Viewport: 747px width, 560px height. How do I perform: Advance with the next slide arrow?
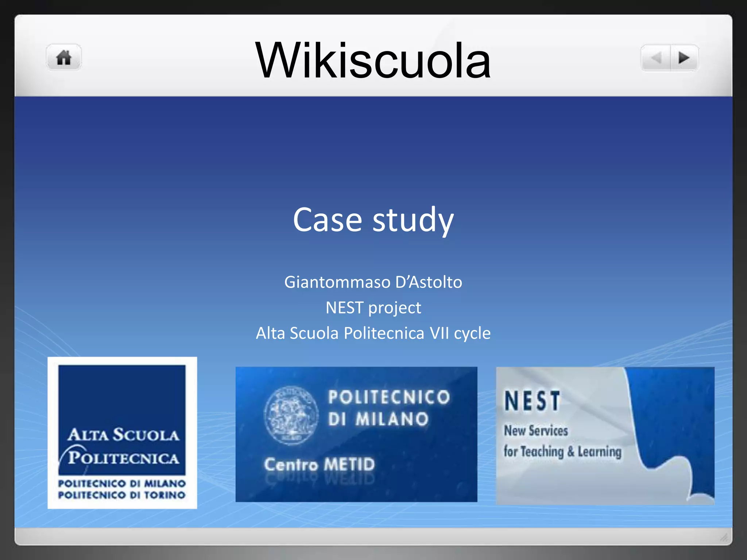684,58
